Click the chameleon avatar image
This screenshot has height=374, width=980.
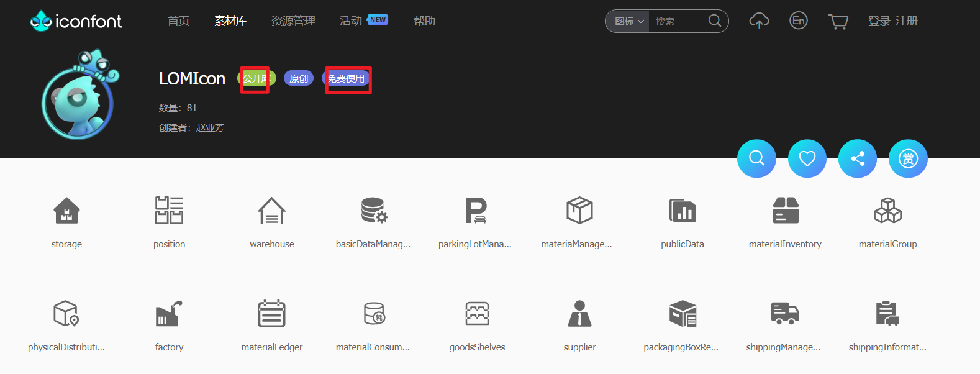pos(79,94)
